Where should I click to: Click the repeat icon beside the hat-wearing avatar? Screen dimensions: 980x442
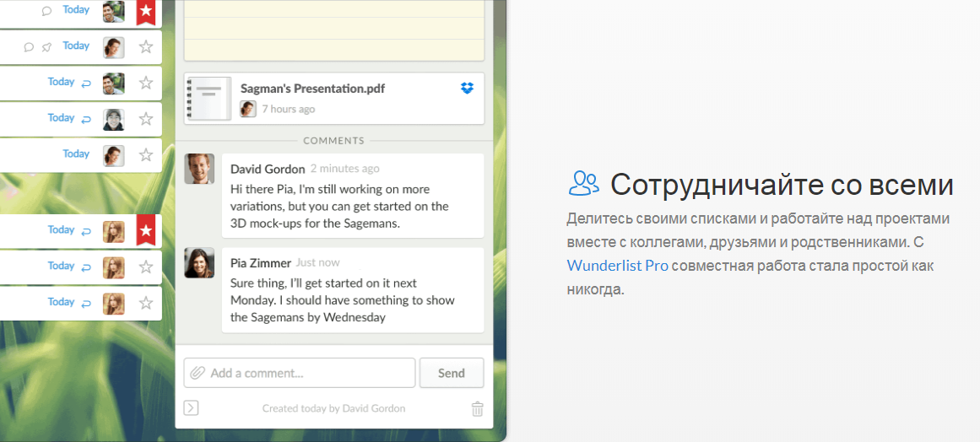tap(86, 119)
